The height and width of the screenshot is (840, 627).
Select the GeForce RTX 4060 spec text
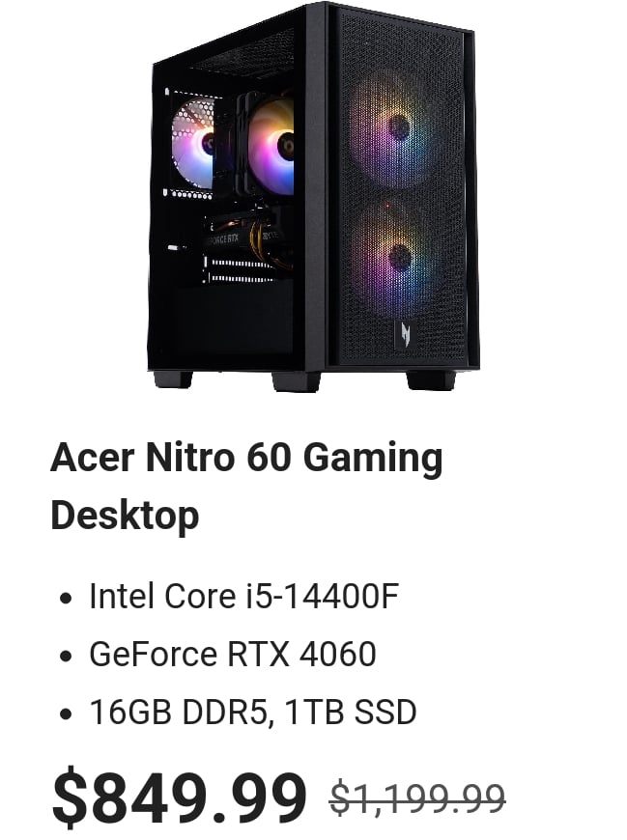[233, 654]
